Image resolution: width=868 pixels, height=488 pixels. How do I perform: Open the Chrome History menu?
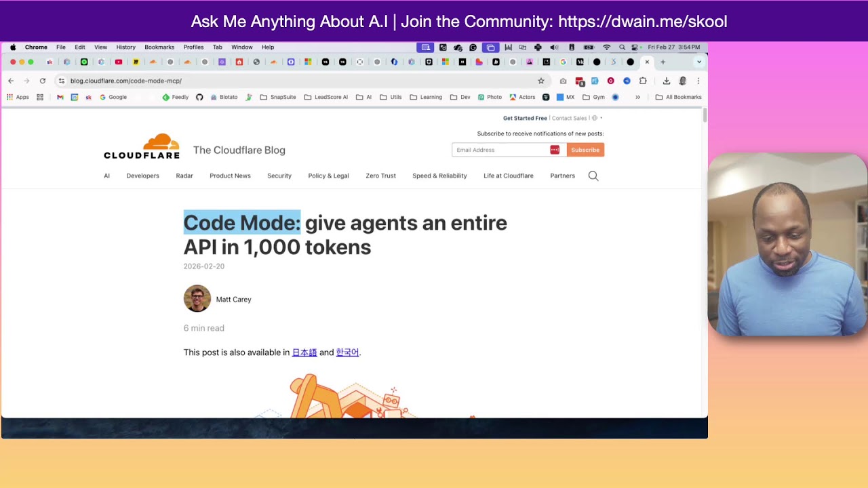125,47
